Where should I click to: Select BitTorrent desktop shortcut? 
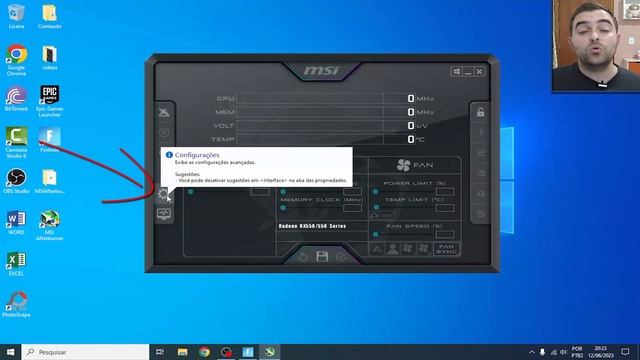tap(16, 99)
